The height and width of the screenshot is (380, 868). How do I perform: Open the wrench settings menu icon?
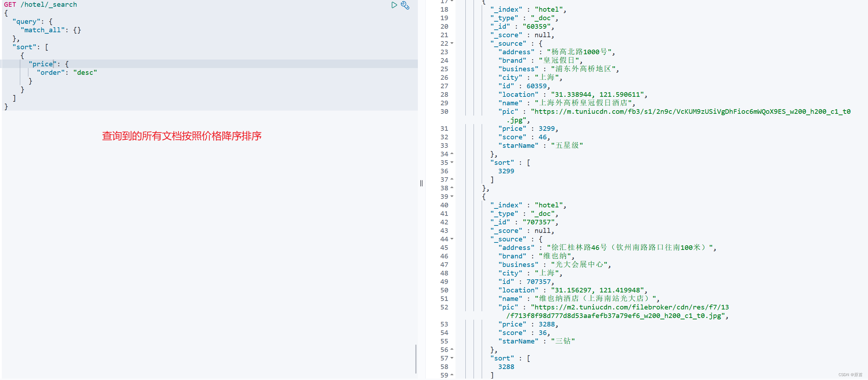point(405,5)
